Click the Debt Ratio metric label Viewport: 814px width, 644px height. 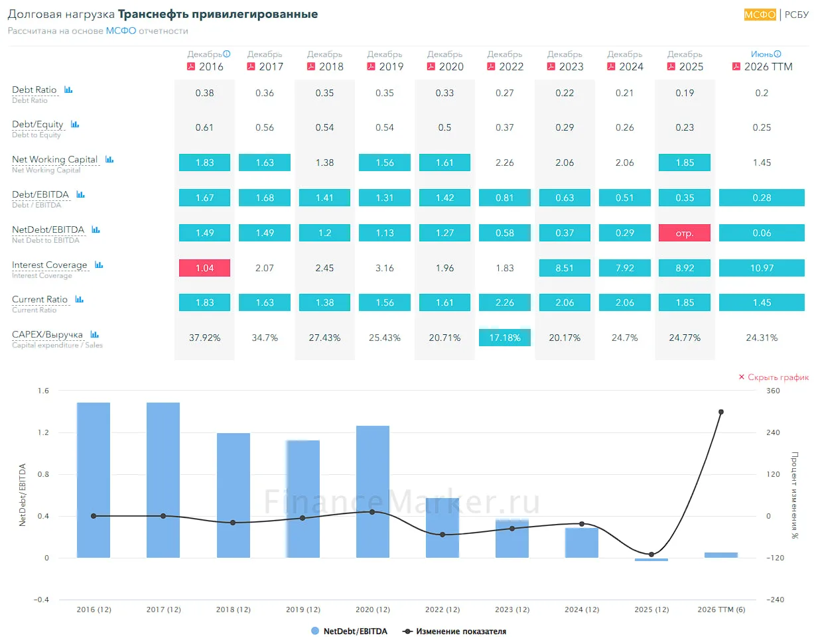tap(34, 90)
